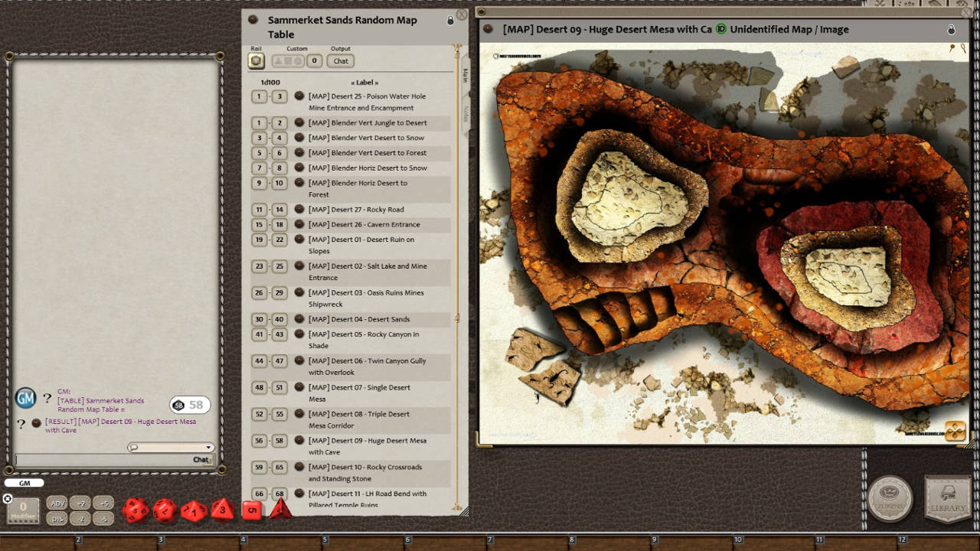Lock the Sammerket Sands table window
Viewport: 980px width, 551px height.
click(x=450, y=21)
